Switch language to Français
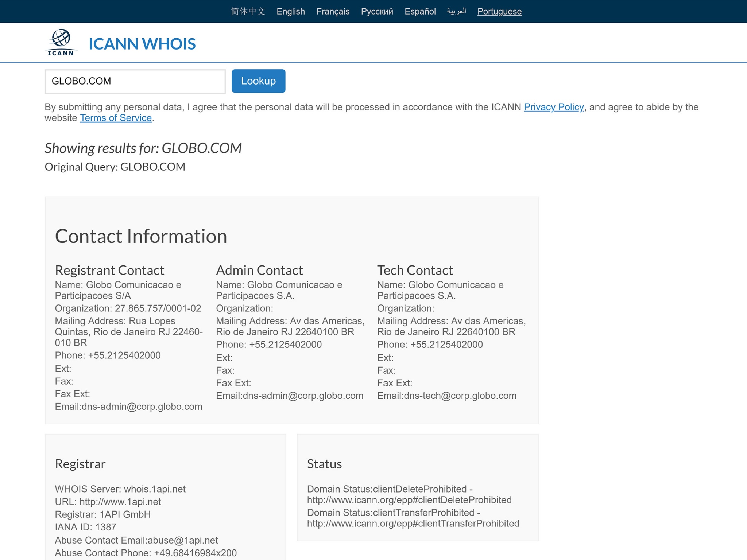The width and height of the screenshot is (747, 560). click(x=333, y=11)
